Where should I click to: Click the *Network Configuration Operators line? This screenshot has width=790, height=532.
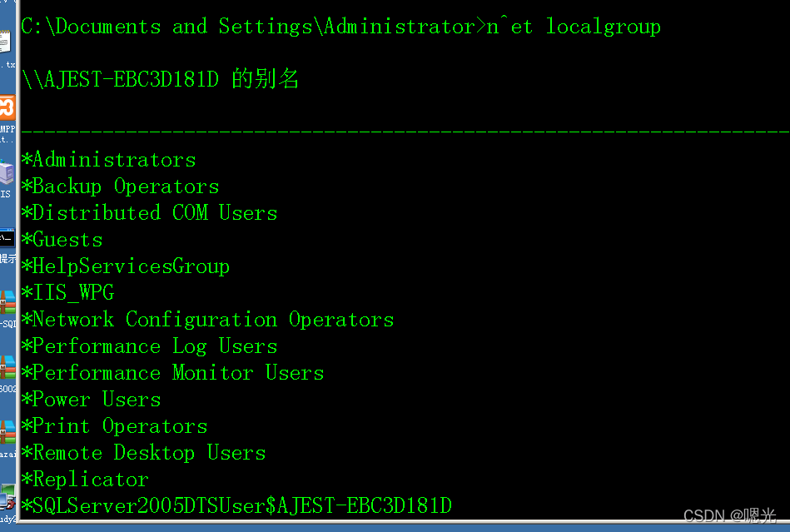pos(208,320)
